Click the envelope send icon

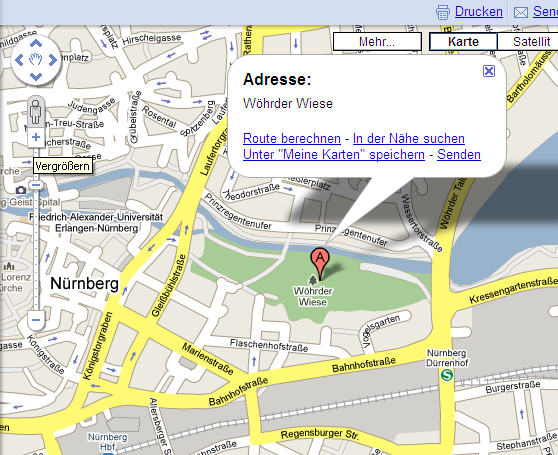521,13
